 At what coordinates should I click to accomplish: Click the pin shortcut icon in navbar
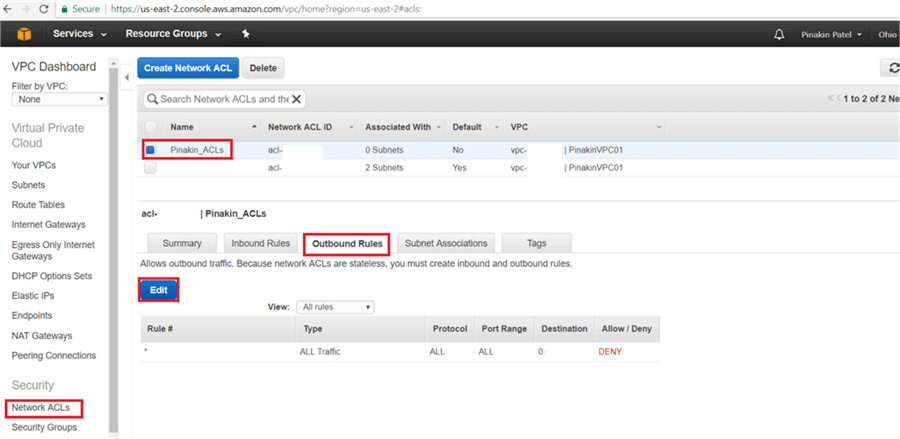246,34
